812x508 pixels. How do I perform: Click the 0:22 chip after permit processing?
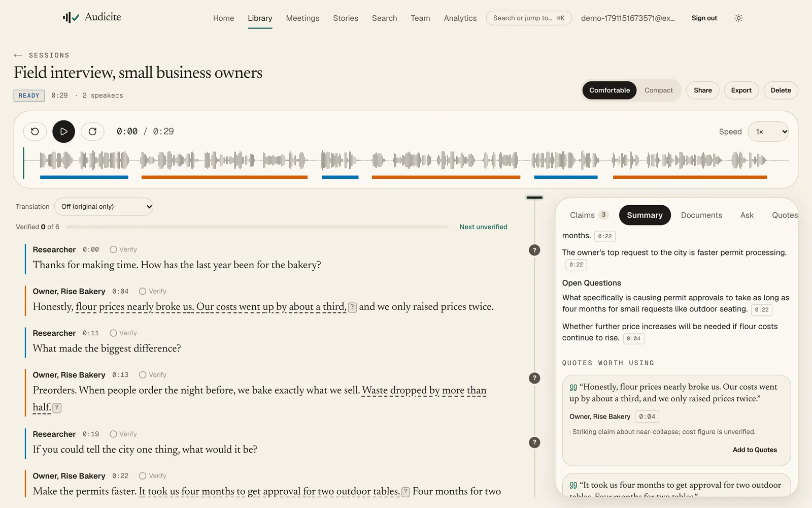pyautogui.click(x=576, y=265)
